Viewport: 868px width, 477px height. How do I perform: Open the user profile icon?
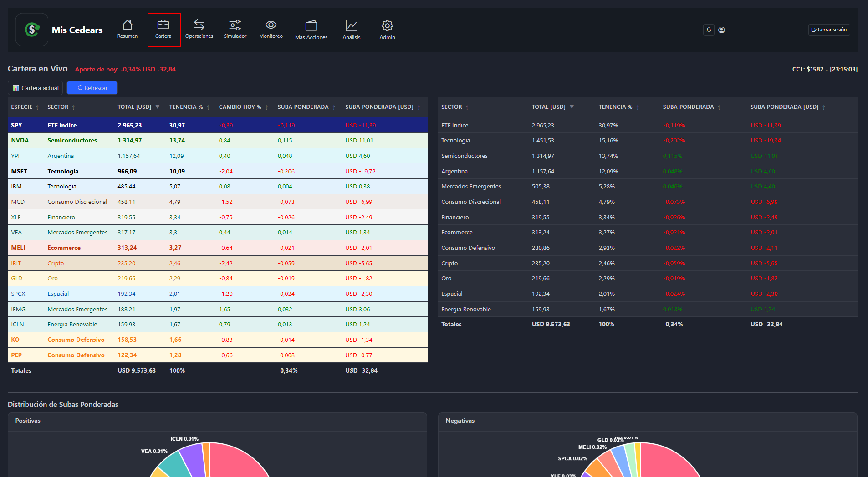coord(721,30)
